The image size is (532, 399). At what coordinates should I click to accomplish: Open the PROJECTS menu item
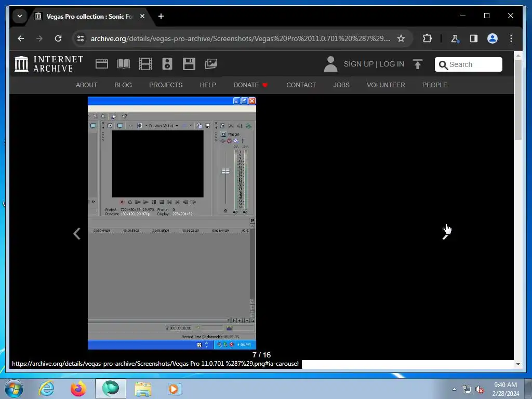(166, 85)
